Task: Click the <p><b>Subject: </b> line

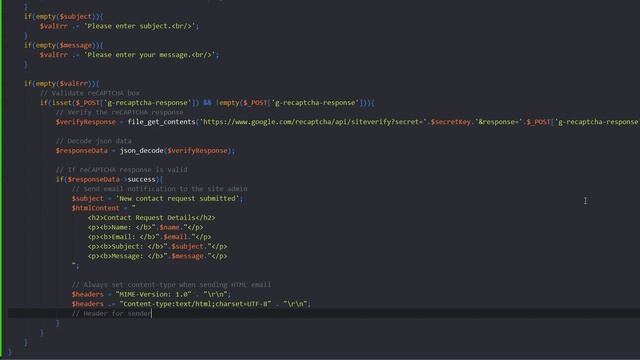Action: click(x=158, y=247)
